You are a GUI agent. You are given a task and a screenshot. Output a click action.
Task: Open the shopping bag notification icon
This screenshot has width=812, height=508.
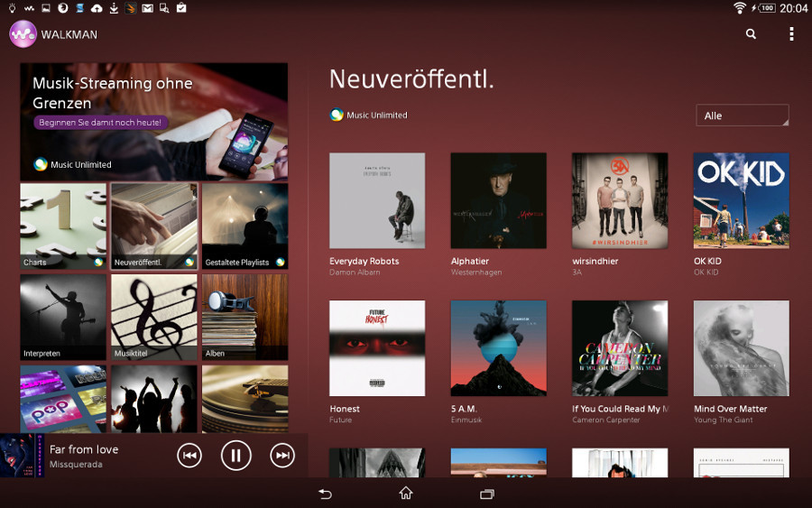click(x=181, y=8)
